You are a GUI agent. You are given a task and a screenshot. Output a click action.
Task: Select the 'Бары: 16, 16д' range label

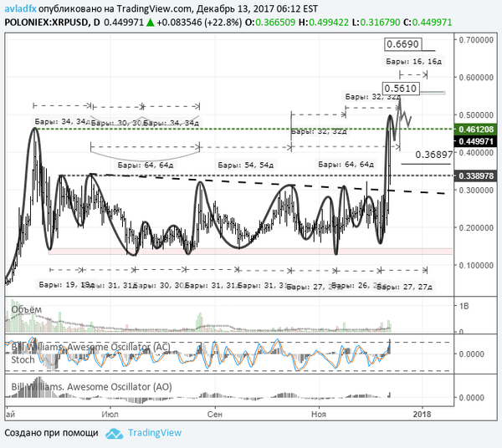(413, 61)
